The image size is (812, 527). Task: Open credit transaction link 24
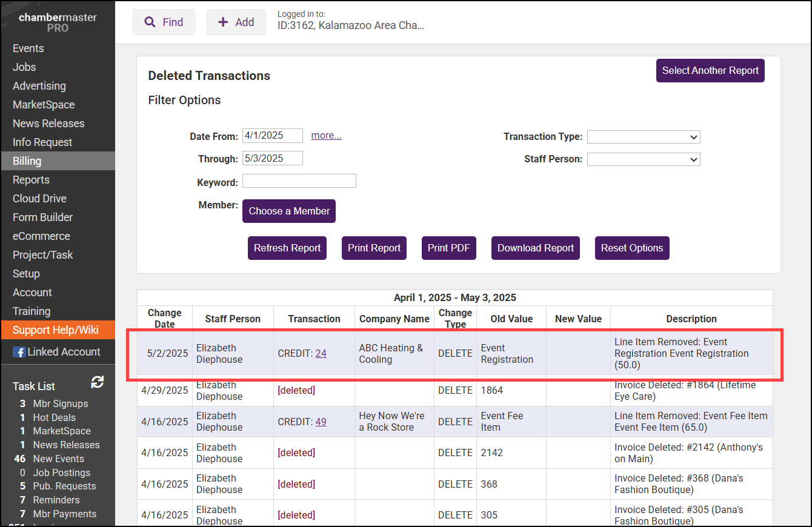pos(321,354)
